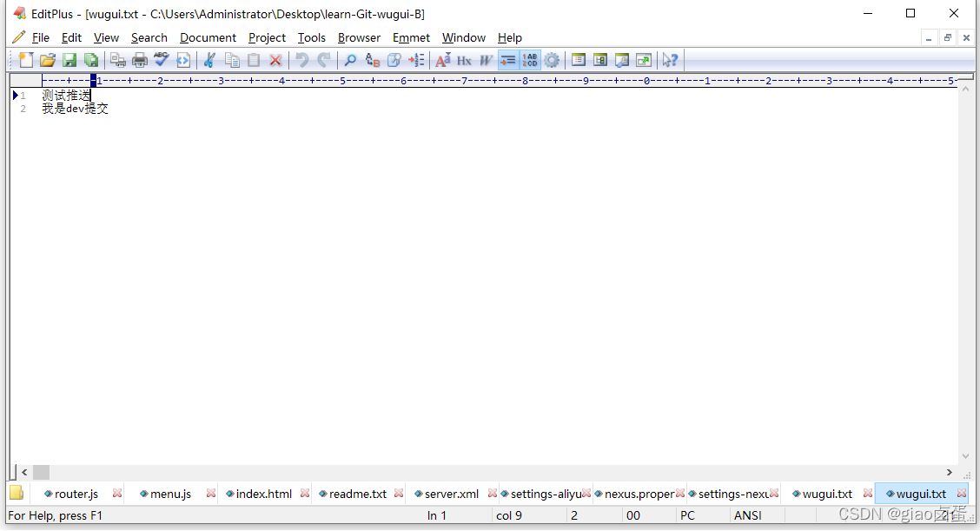The width and height of the screenshot is (980, 531).
Task: Click the Copy toolbar icon
Action: 232,60
